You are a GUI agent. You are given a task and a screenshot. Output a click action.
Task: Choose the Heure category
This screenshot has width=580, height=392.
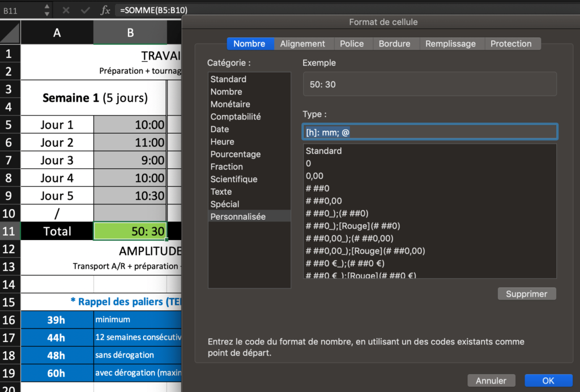[x=222, y=142]
